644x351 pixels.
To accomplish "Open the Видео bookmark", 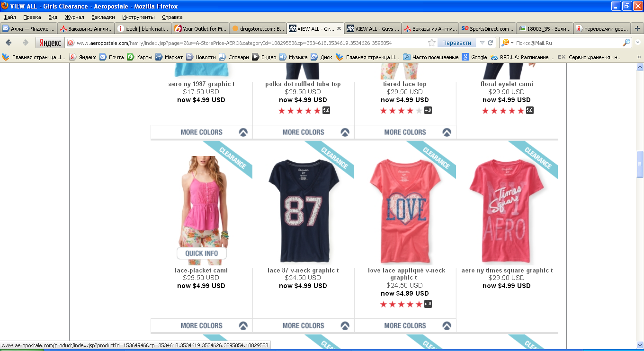I will 264,57.
